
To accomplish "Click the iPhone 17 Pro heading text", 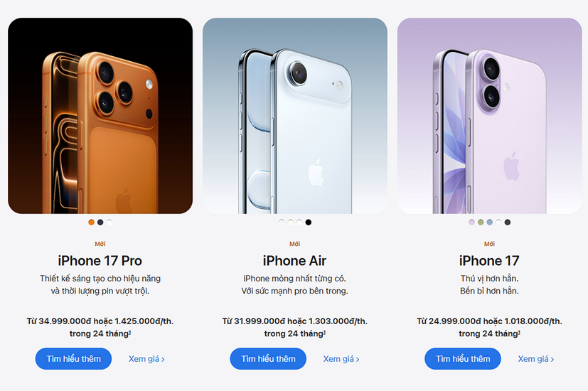I will [x=100, y=261].
